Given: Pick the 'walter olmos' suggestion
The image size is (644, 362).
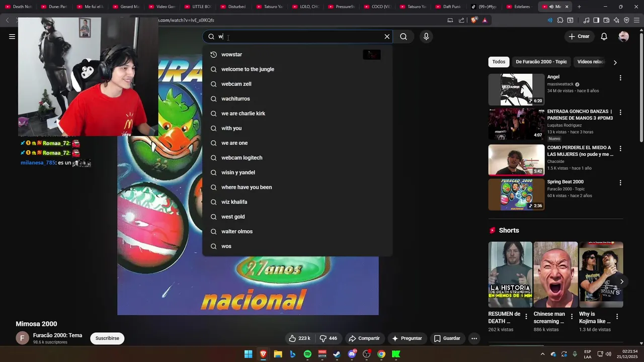Looking at the screenshot, I should coord(297,231).
